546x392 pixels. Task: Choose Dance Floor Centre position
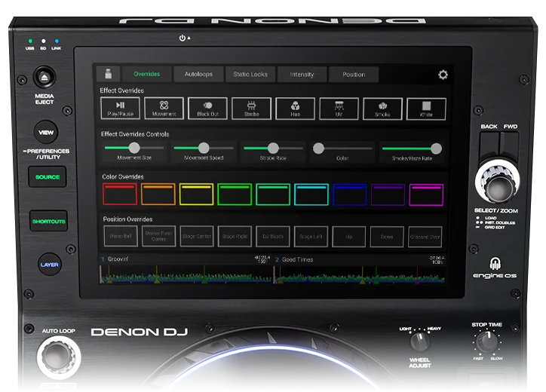(159, 236)
